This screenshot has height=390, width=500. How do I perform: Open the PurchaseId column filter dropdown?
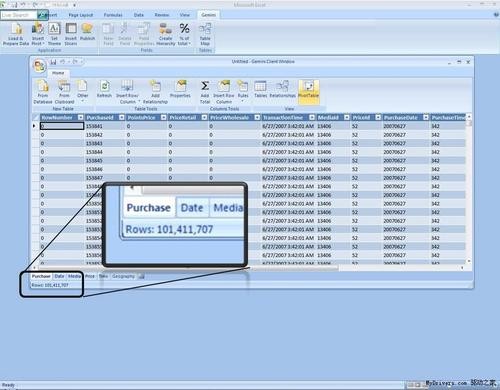click(122, 117)
